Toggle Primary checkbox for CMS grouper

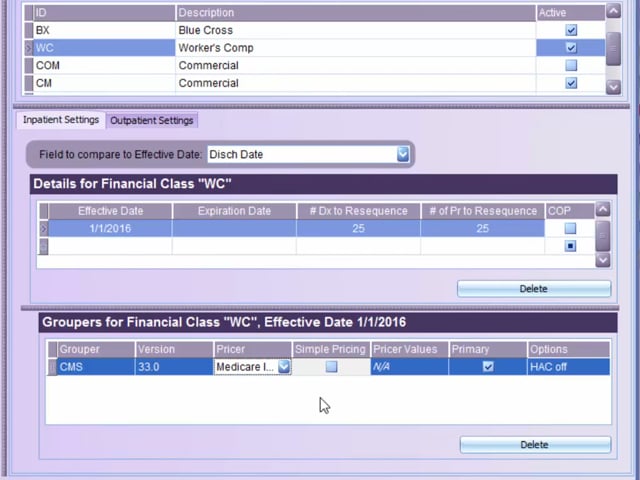click(x=488, y=367)
